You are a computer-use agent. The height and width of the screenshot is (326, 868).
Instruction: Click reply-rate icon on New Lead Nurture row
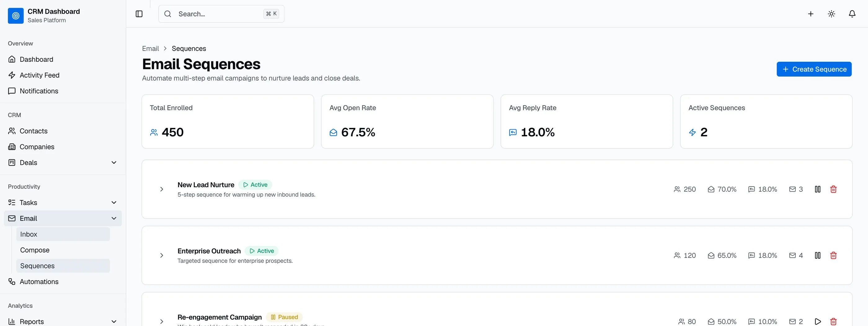click(751, 189)
